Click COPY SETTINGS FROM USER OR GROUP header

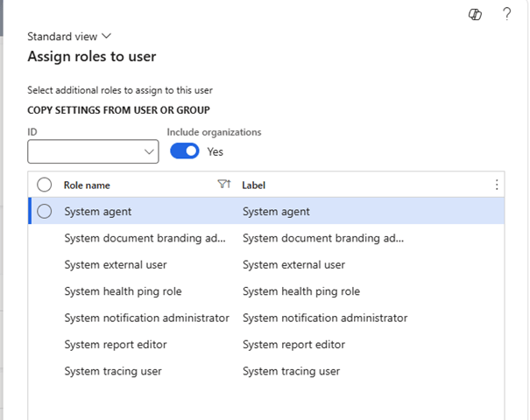pyautogui.click(x=118, y=110)
